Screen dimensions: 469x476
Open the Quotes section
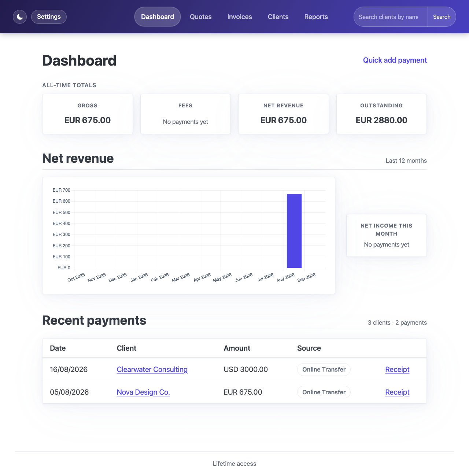pyautogui.click(x=201, y=17)
